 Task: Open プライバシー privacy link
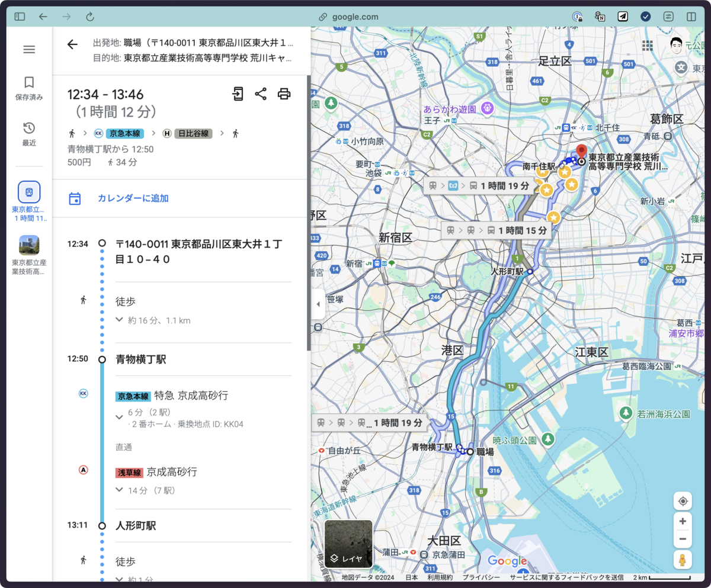[x=481, y=577]
